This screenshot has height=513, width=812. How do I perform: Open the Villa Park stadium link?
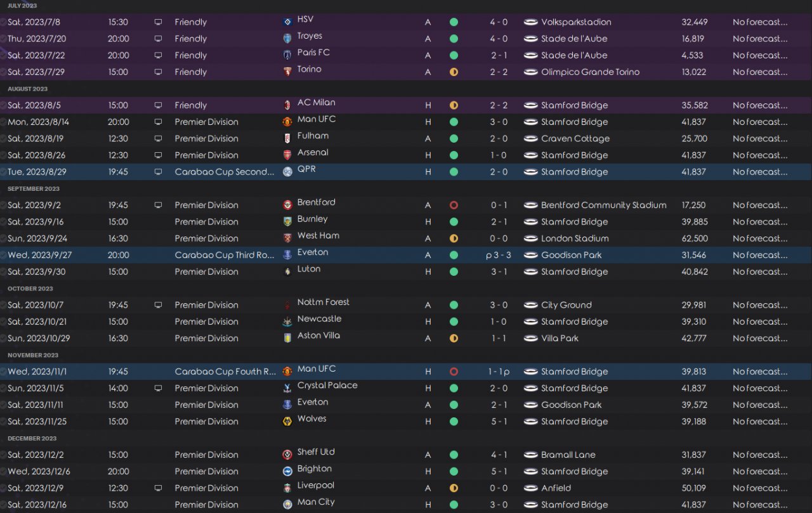click(560, 339)
